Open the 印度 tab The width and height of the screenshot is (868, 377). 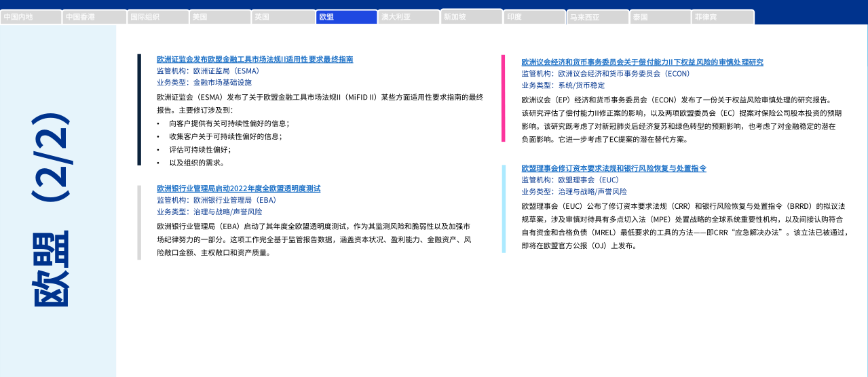pos(534,17)
